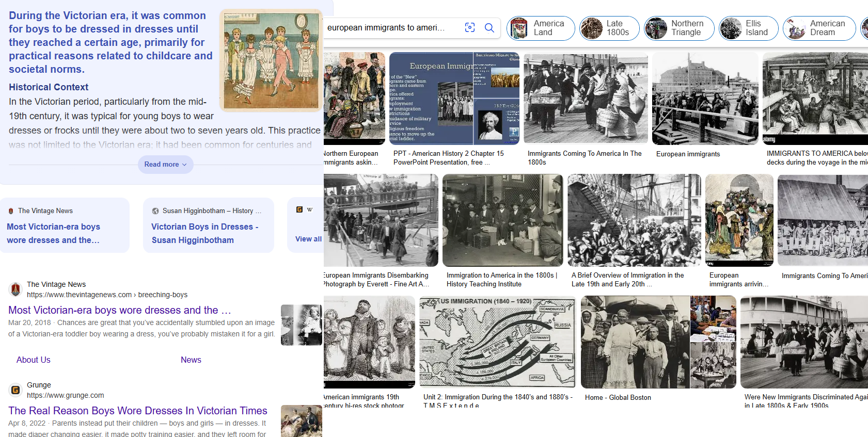Open the News sitelink
The height and width of the screenshot is (437, 868).
coord(191,360)
